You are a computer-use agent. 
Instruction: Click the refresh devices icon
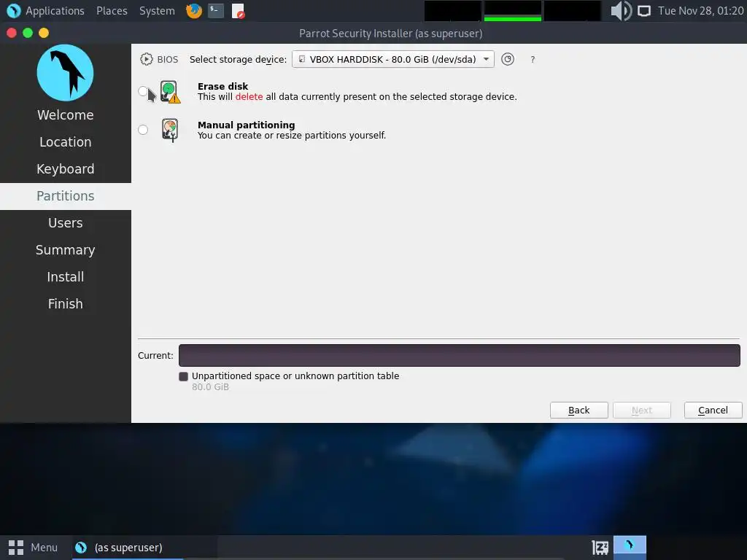click(x=508, y=59)
